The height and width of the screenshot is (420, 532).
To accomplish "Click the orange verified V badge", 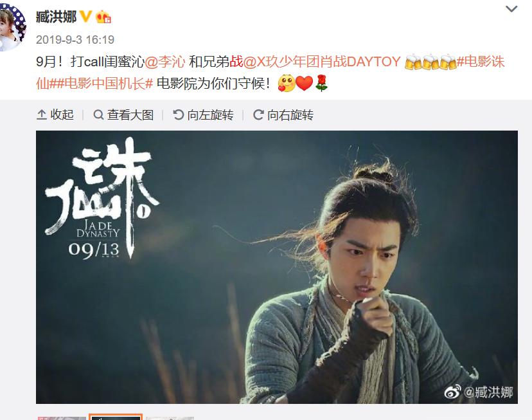I will [x=86, y=16].
